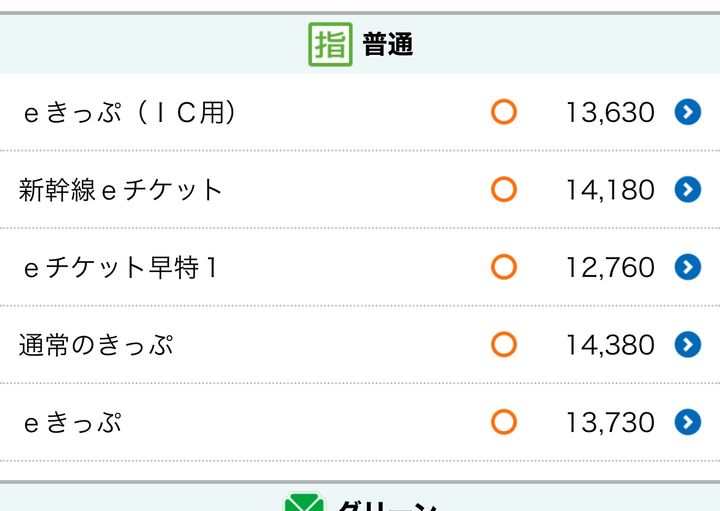720x511 pixels.
Task: Select the 新幹線eチケット ticket label
Action: coord(121,190)
